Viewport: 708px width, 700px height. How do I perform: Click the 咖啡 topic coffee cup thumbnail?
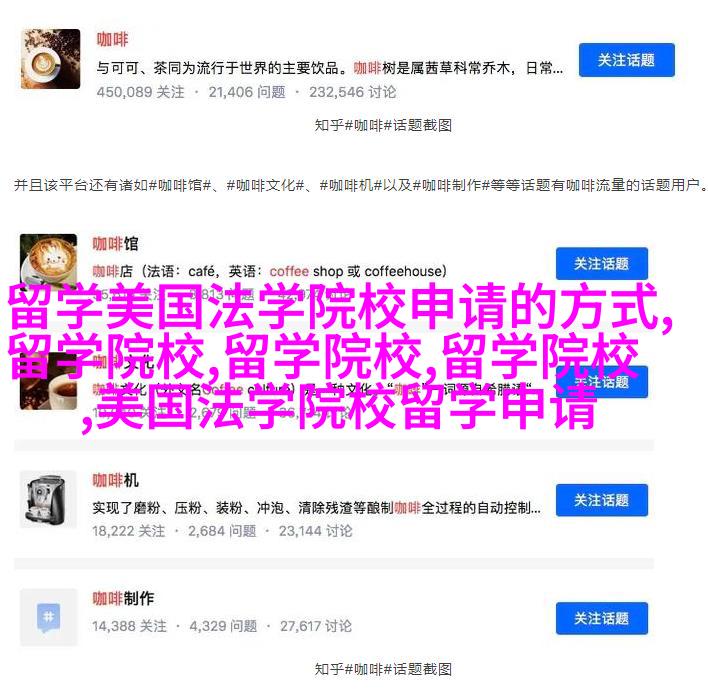click(x=50, y=59)
